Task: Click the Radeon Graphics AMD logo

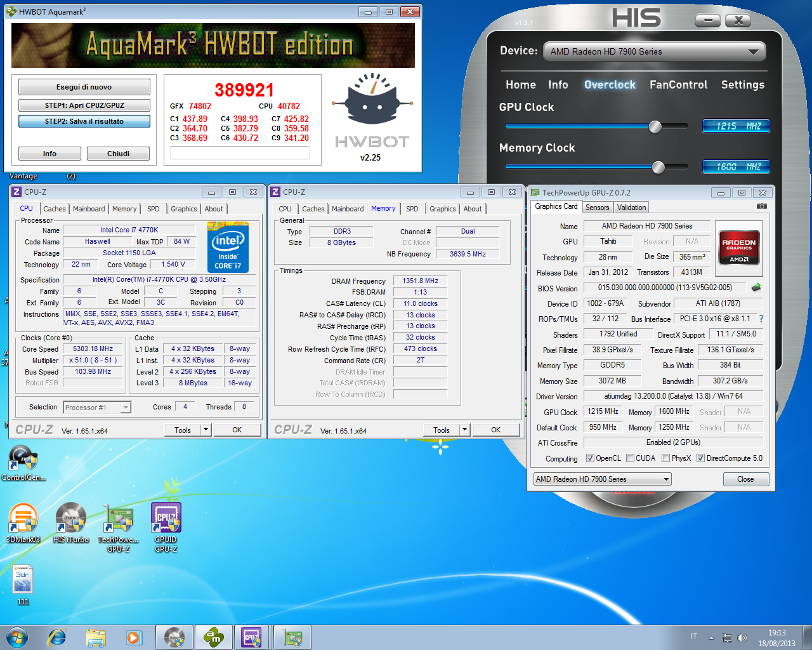Action: 739,247
